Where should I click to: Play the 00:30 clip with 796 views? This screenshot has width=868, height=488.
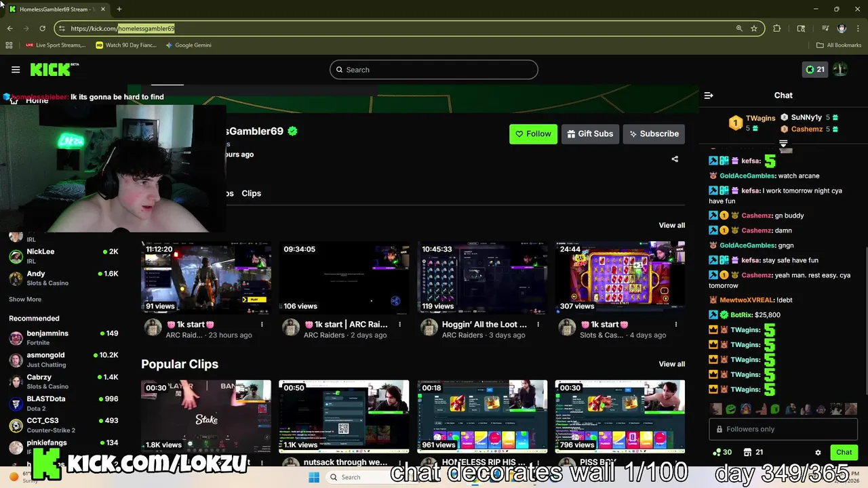click(x=620, y=416)
